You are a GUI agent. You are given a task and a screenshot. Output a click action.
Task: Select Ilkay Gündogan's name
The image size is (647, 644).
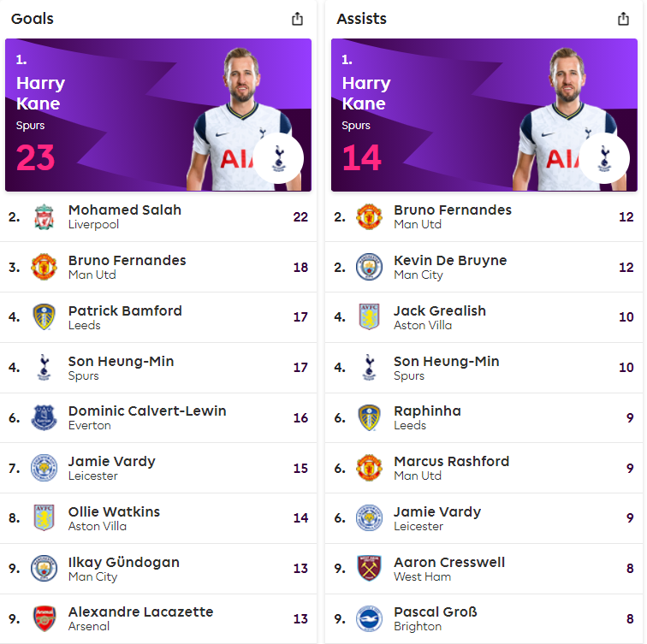(124, 563)
